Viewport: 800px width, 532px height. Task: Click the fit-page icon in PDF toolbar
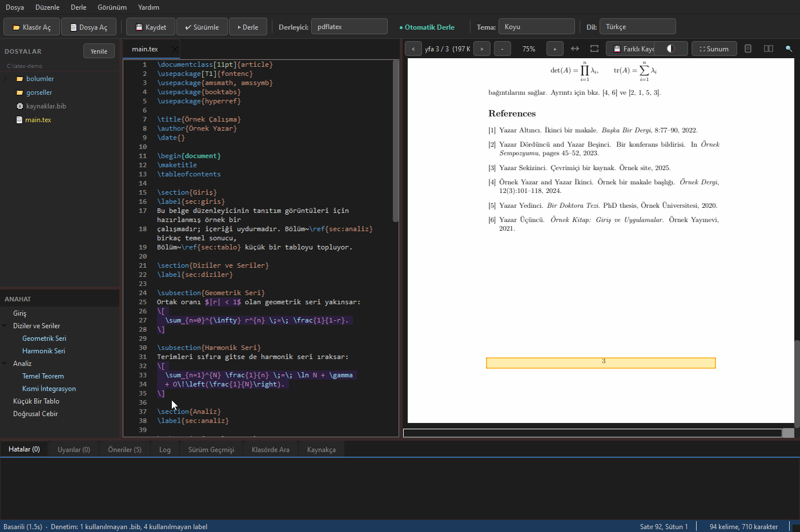click(x=594, y=49)
